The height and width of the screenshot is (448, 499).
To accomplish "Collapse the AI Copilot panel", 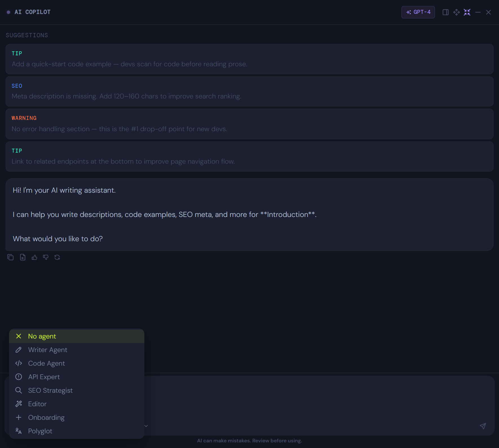I will coord(467,12).
